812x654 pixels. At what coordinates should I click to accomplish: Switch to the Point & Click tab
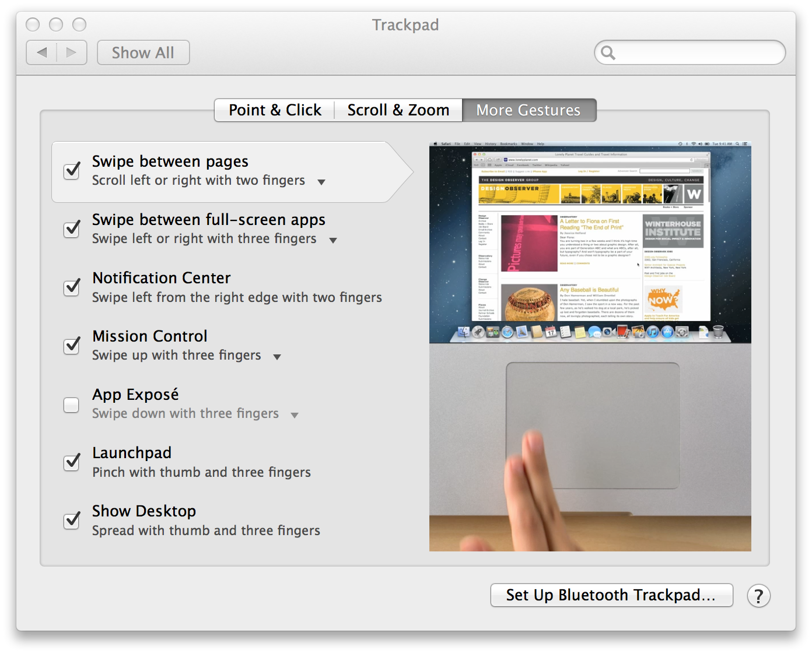(x=275, y=110)
